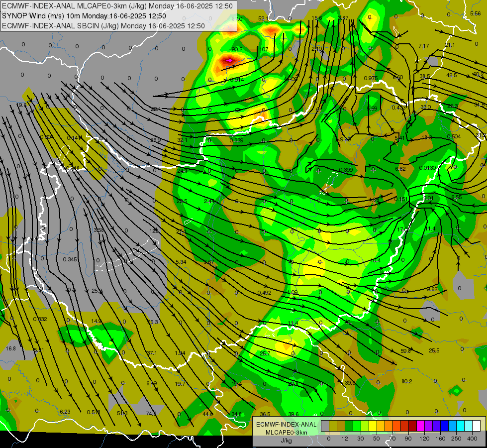Click the map value 37.1
This screenshot has width=487, height=448.
tap(152, 353)
